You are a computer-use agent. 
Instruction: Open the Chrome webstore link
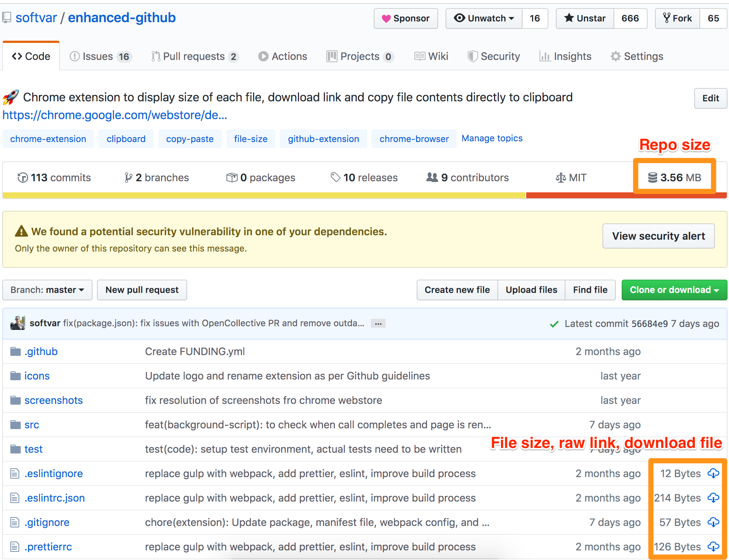tap(115, 115)
